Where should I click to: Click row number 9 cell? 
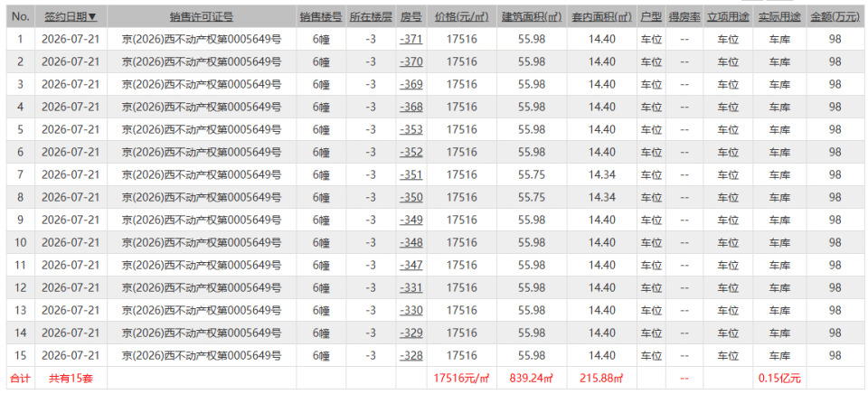click(x=21, y=220)
